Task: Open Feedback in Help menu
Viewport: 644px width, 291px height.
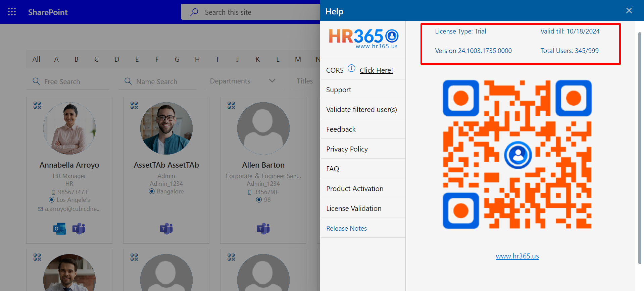Action: (363, 129)
